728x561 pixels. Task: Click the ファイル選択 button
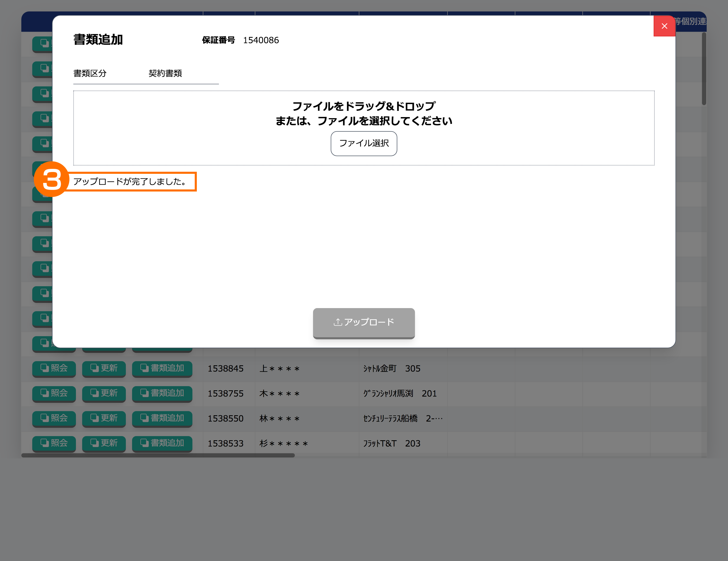click(x=364, y=143)
